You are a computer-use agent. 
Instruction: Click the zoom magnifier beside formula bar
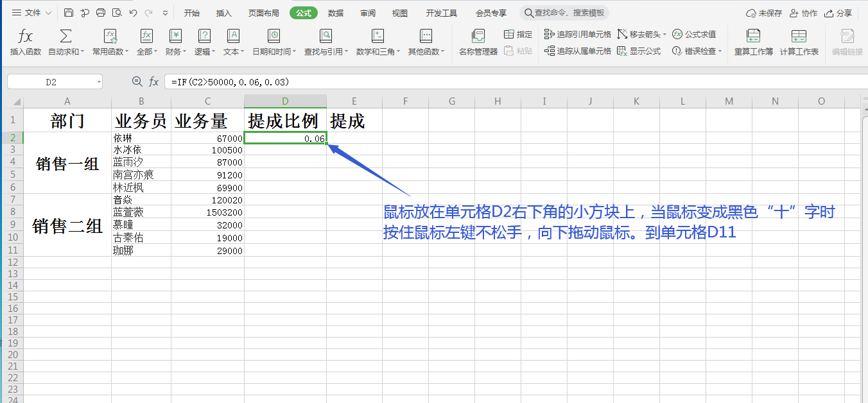(x=137, y=81)
